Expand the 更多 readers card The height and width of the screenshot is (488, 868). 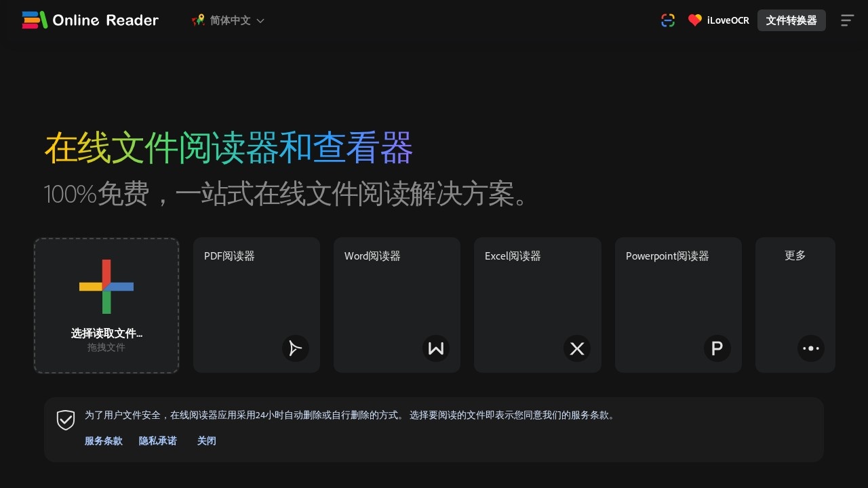(x=795, y=256)
